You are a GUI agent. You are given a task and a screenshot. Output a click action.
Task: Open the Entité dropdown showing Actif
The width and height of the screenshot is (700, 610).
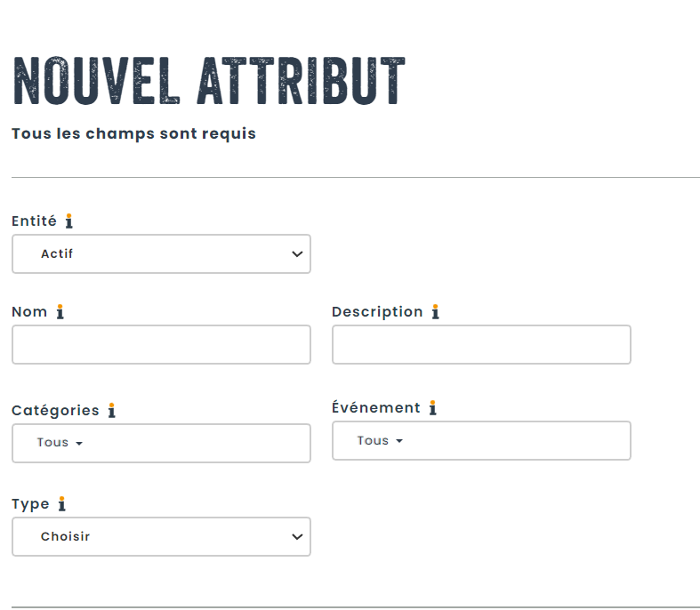(160, 254)
